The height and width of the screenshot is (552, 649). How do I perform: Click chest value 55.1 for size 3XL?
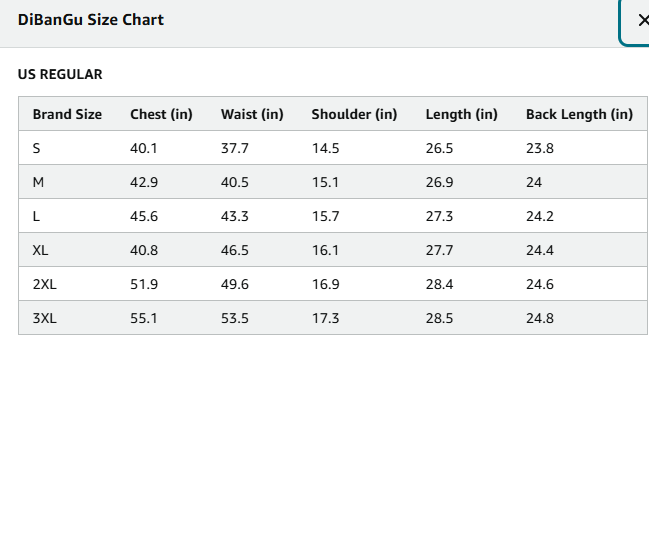tap(144, 318)
